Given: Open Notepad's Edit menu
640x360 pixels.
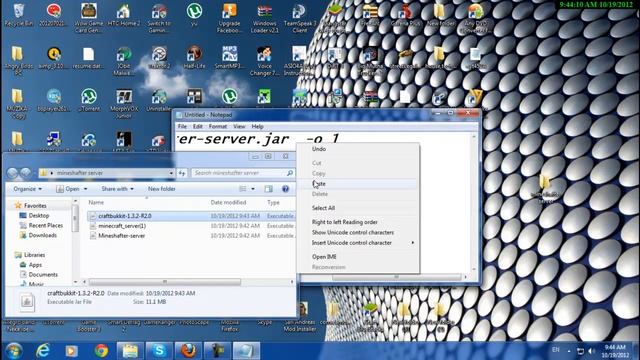Looking at the screenshot, I should 198,127.
